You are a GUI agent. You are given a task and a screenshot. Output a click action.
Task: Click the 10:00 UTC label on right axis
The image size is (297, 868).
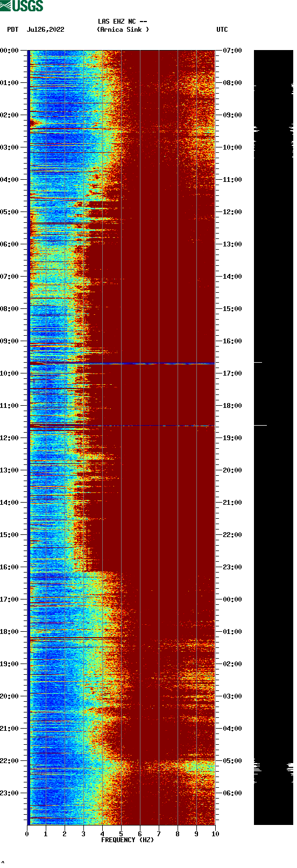click(x=232, y=147)
